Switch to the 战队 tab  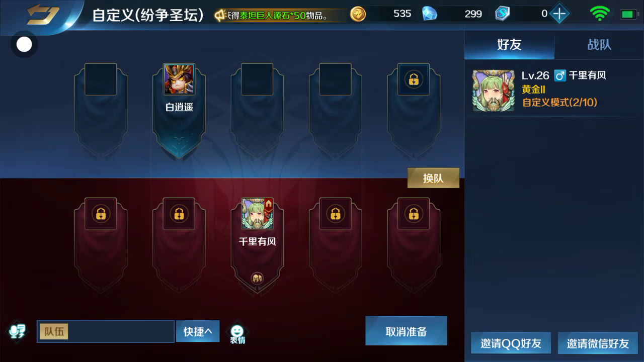[599, 45]
